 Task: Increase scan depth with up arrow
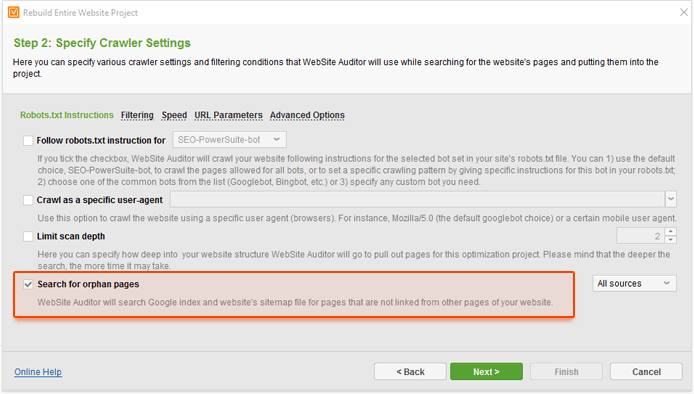(671, 232)
